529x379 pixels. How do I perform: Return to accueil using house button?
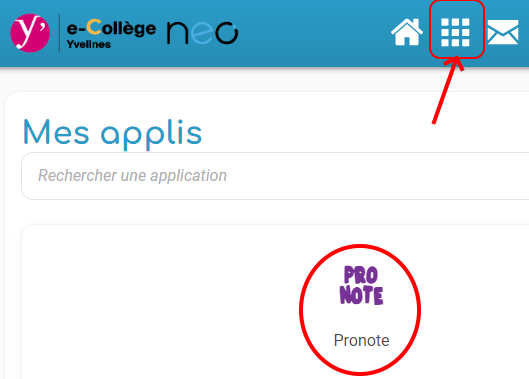pos(407,32)
